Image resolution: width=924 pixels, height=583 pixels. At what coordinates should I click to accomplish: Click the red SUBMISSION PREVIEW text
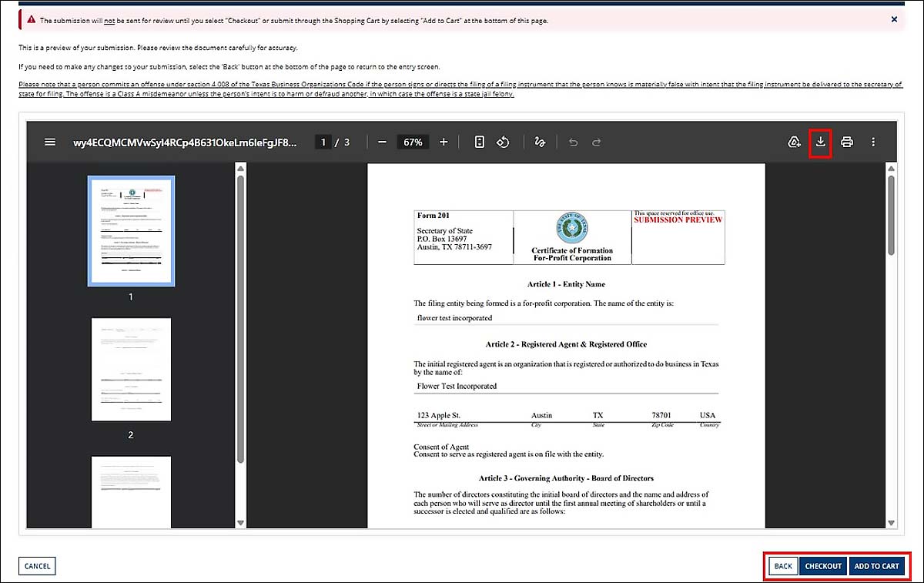point(678,220)
